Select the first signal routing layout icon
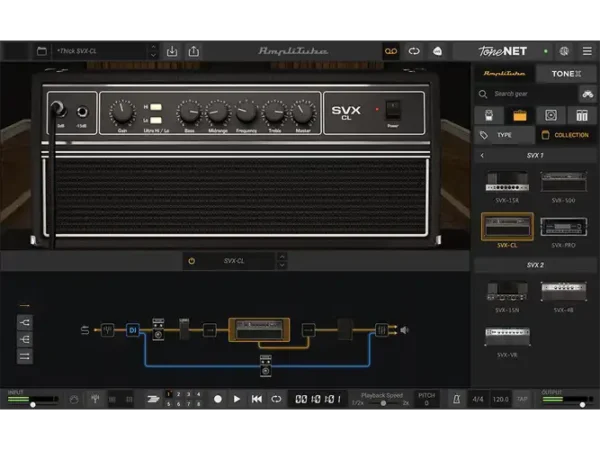This screenshot has height=450, width=600. (25, 323)
